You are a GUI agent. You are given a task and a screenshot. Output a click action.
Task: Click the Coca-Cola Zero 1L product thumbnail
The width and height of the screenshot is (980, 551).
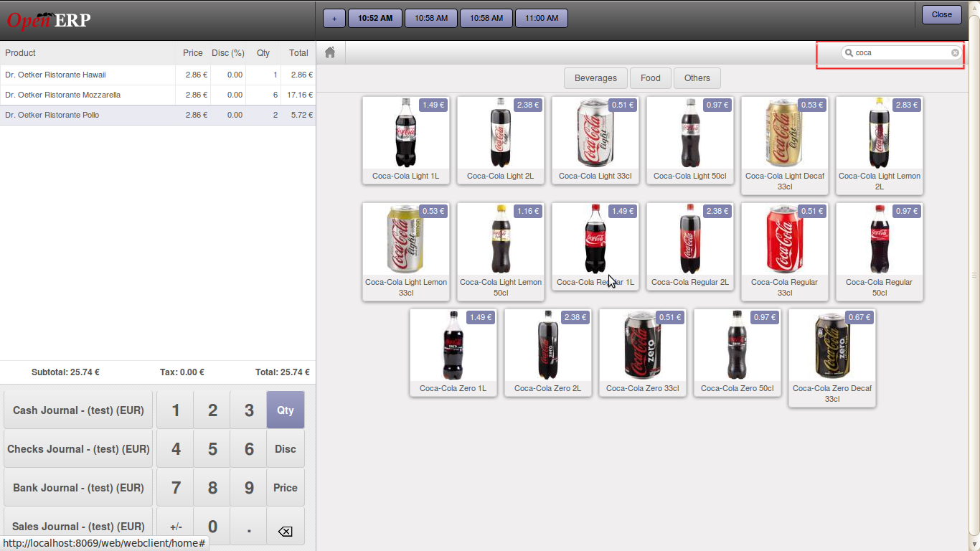click(x=453, y=352)
